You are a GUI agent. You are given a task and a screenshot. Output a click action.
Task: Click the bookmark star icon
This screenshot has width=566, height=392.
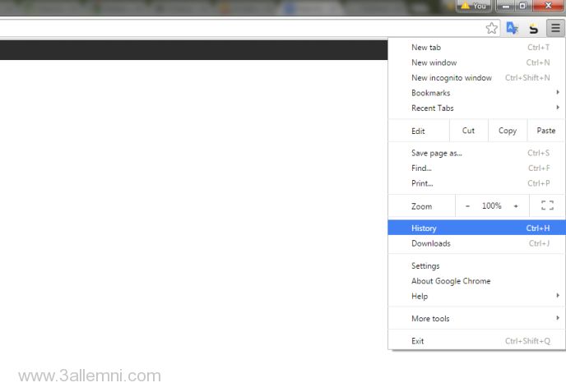tap(492, 29)
